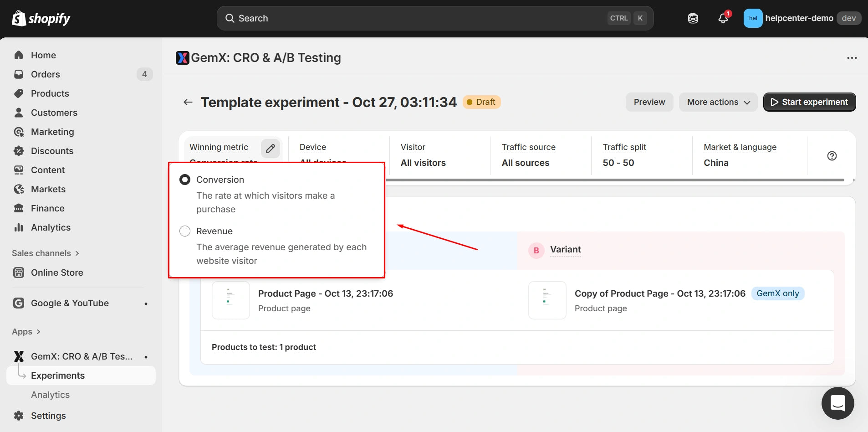Select the Revenue radio option
Image resolution: width=868 pixels, height=432 pixels.
coord(185,231)
